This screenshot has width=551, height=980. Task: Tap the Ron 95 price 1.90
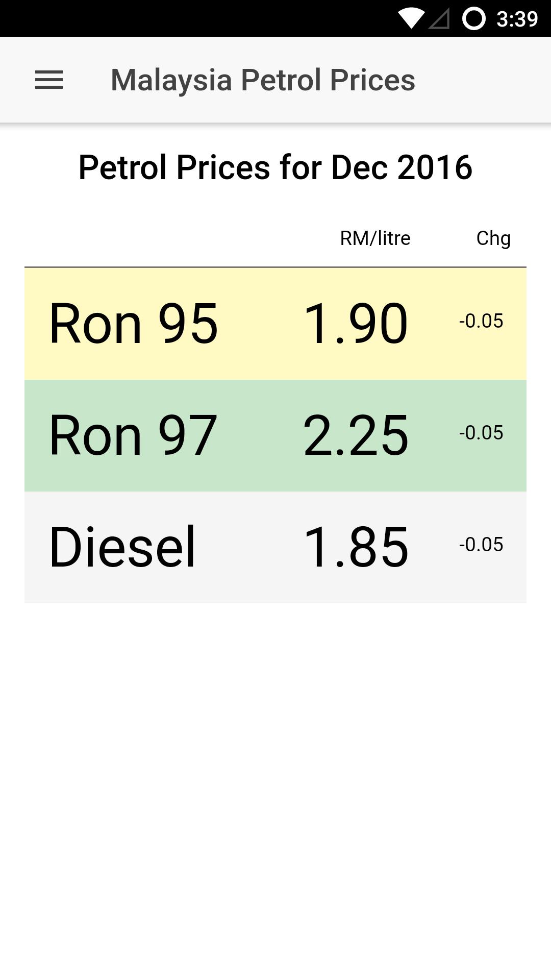tap(356, 324)
